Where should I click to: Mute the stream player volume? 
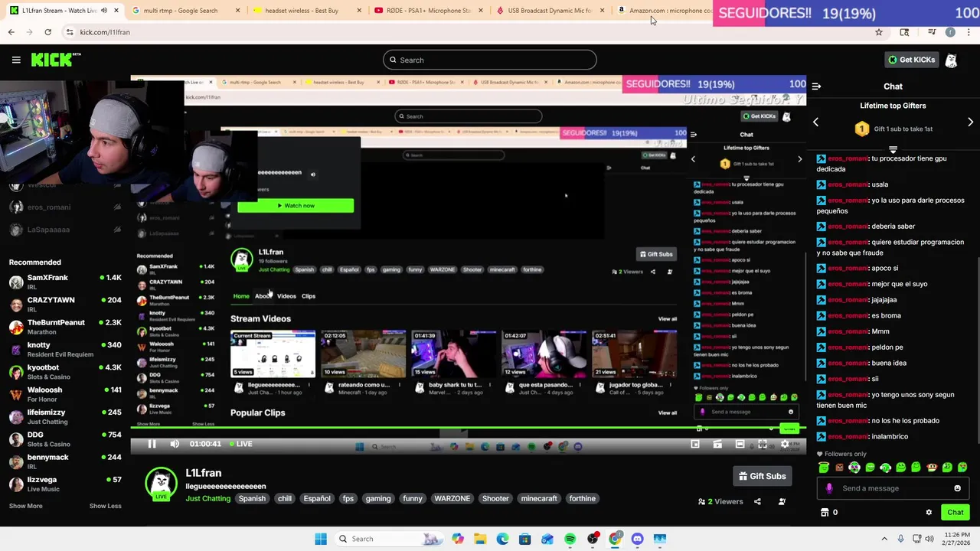[175, 444]
